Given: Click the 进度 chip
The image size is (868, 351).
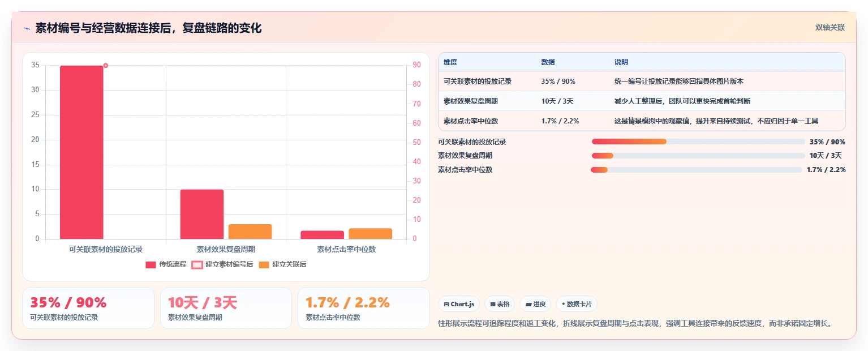Looking at the screenshot, I should (535, 304).
